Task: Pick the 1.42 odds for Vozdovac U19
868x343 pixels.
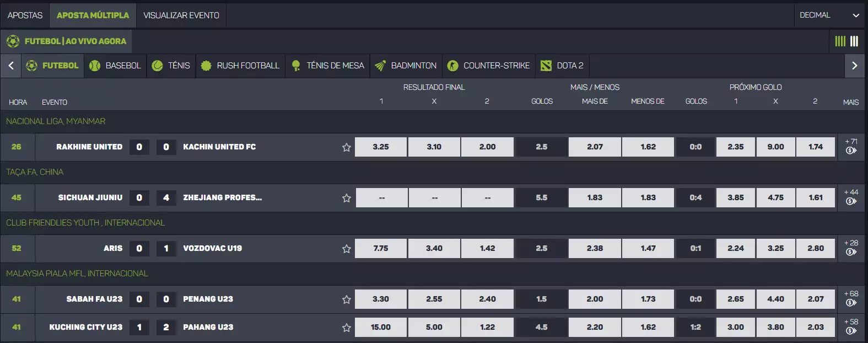Action: pos(487,249)
